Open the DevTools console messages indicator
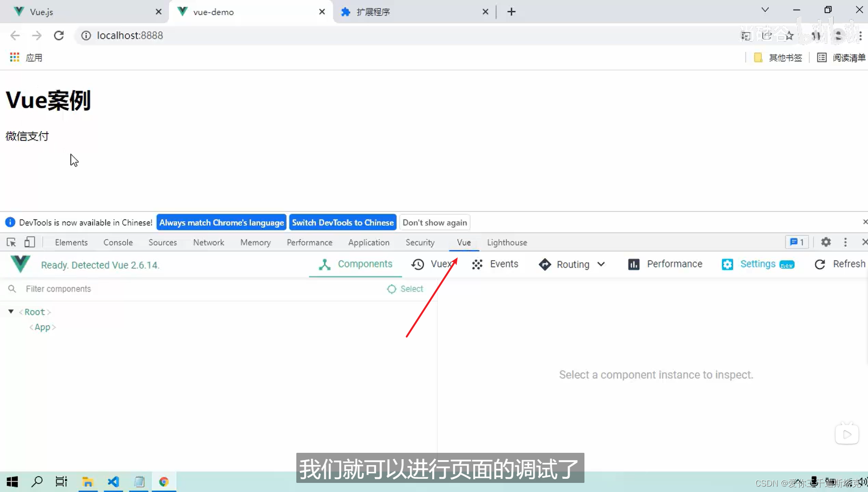Image resolution: width=868 pixels, height=492 pixels. pos(796,242)
